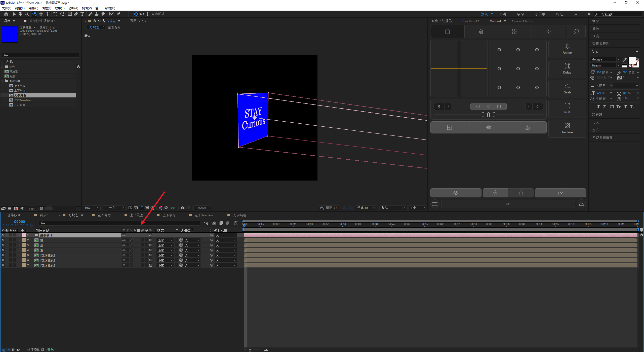Select the Pen tool in toolbar
Viewport: 644px width, 352px height.
click(76, 14)
